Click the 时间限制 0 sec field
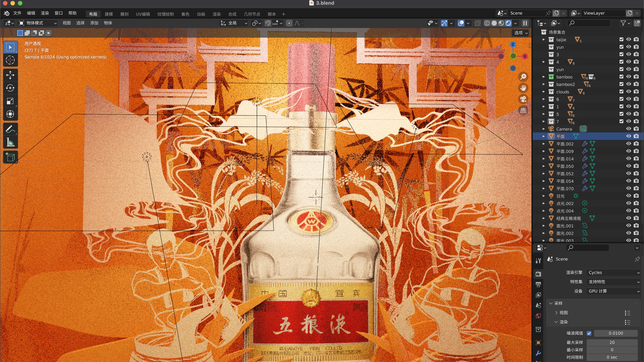This screenshot has width=644, height=362. click(612, 357)
